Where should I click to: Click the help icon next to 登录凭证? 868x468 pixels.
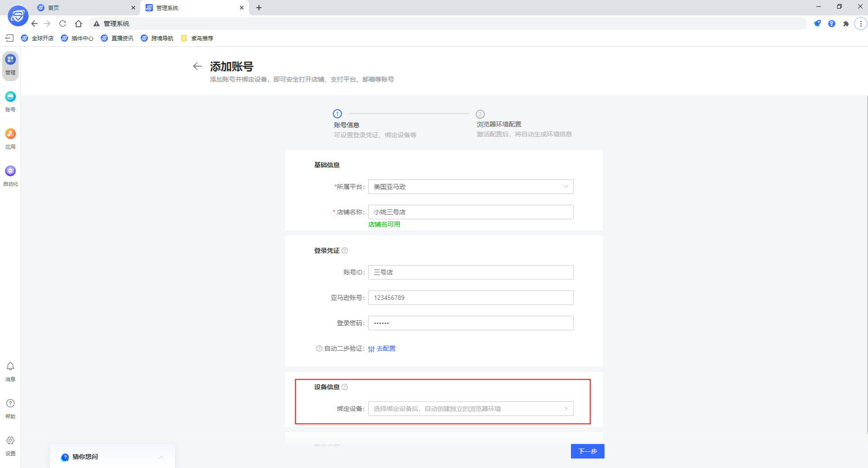345,250
